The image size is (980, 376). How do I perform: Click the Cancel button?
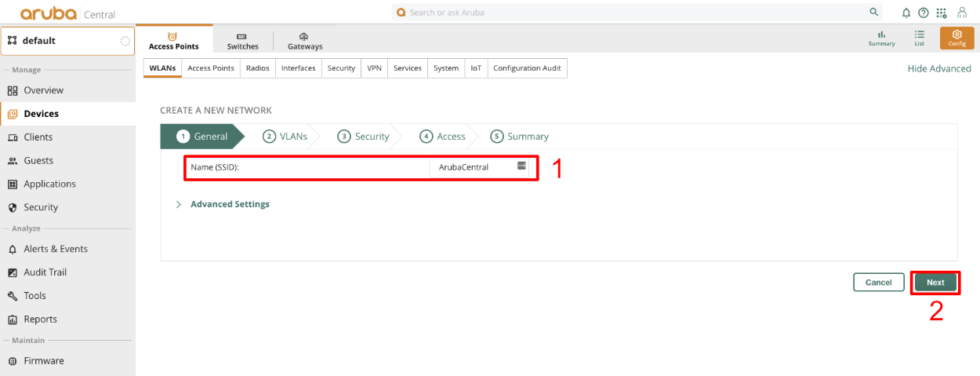pyautogui.click(x=878, y=283)
